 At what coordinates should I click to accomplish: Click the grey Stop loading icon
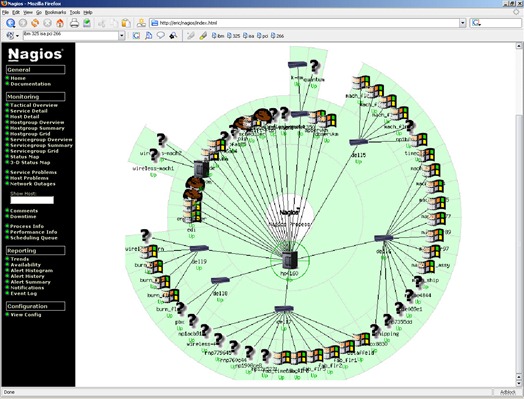coord(48,23)
